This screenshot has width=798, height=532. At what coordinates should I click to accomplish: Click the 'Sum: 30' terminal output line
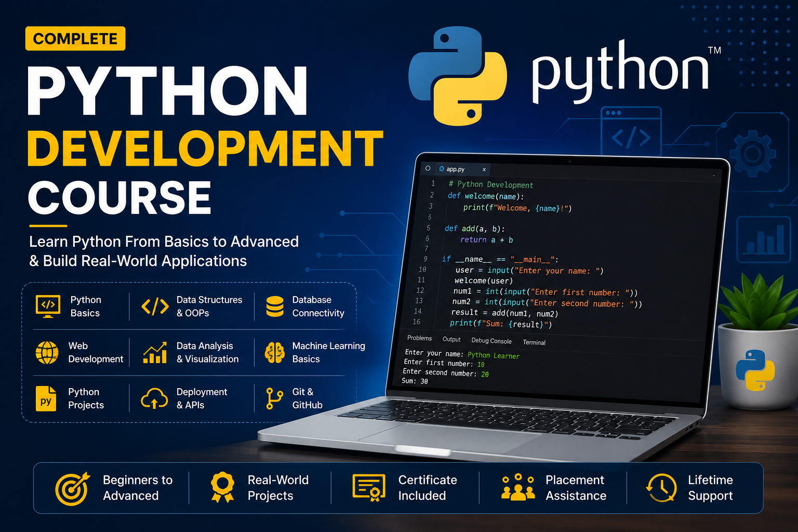(415, 381)
